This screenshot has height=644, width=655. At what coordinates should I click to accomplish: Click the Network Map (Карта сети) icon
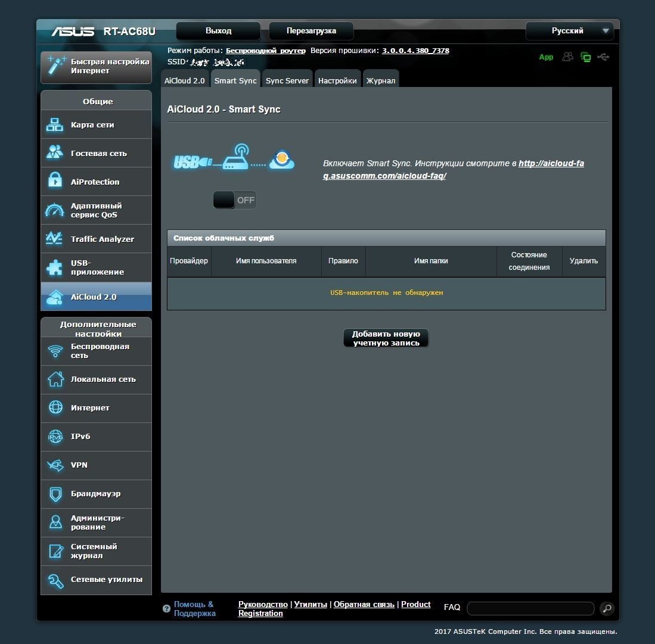55,125
